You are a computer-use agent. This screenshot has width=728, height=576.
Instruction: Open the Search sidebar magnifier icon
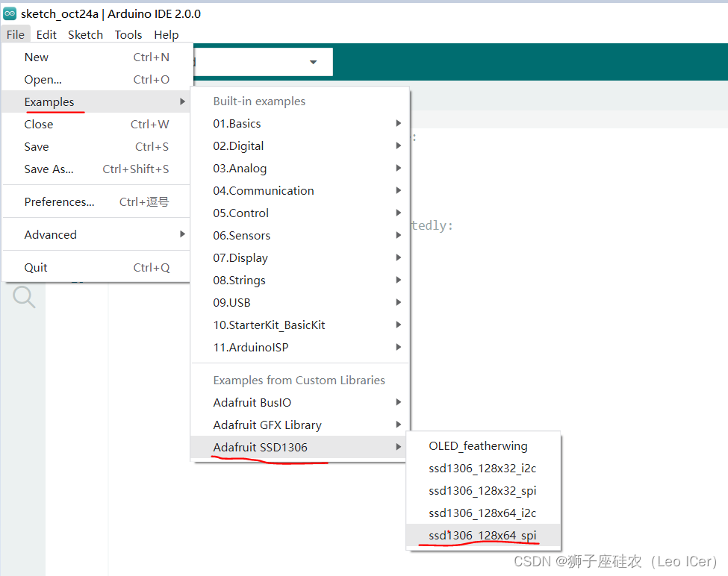24,297
